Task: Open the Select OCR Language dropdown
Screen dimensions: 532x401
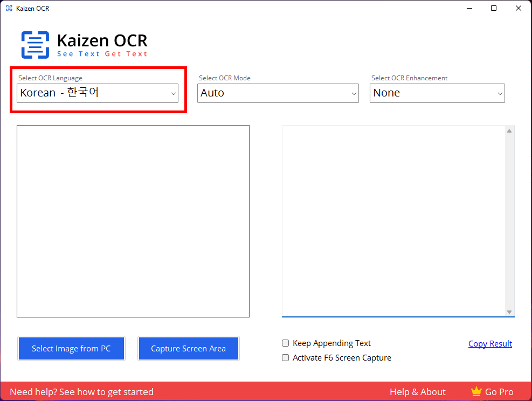Action: point(98,93)
